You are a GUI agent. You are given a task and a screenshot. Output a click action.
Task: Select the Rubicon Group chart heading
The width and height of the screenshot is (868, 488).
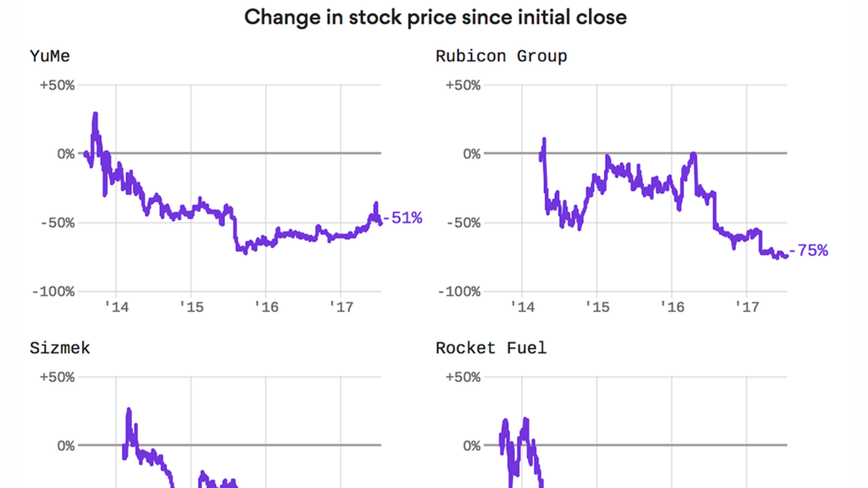click(x=501, y=56)
